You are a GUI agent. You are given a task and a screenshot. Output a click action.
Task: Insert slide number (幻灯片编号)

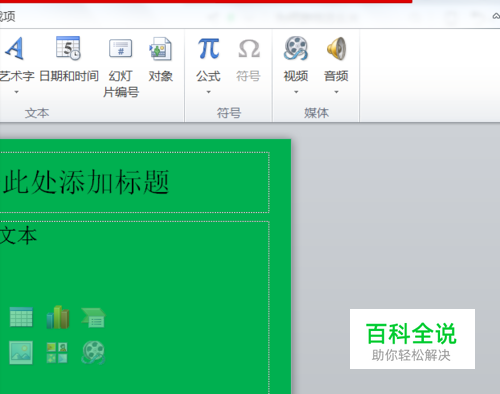121,68
